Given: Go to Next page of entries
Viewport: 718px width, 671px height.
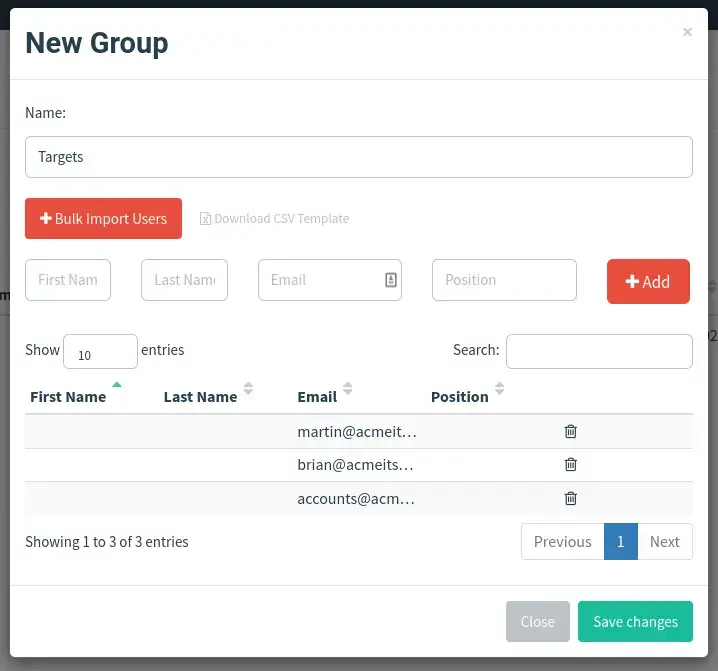Looking at the screenshot, I should (664, 541).
